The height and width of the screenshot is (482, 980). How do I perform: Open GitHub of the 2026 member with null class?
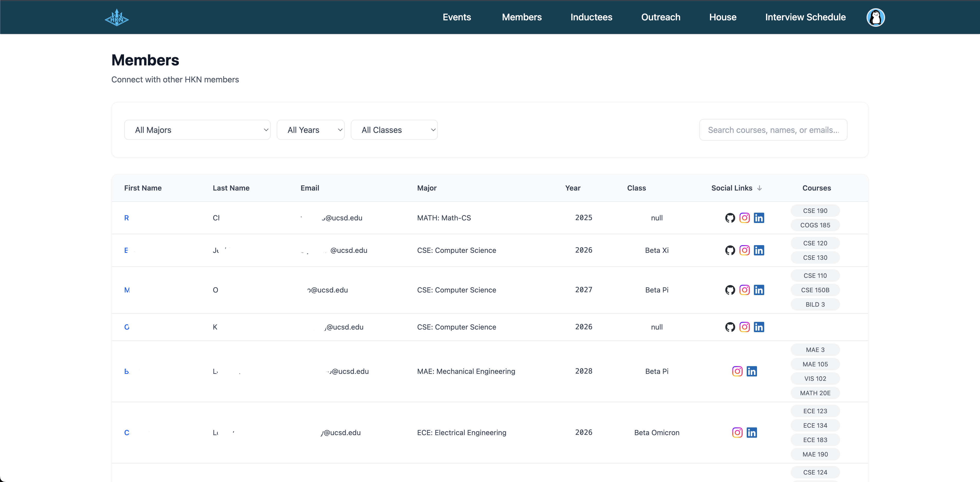point(730,327)
